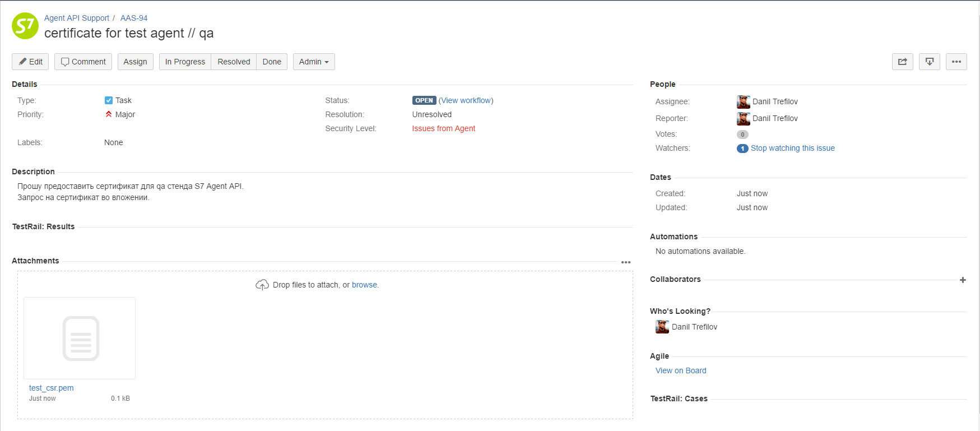This screenshot has height=431, width=980.
Task: Click the avatar under Who's Looking
Action: click(662, 327)
